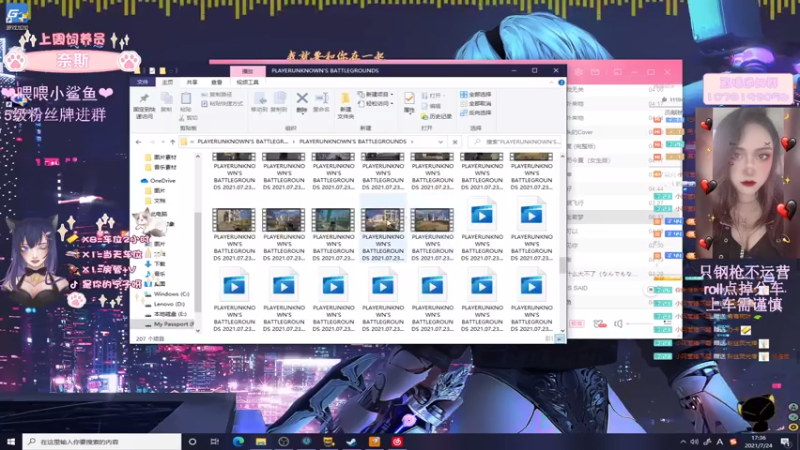Open History (历史记录) from the ribbon
Screen dimensions: 800x450
click(437, 116)
